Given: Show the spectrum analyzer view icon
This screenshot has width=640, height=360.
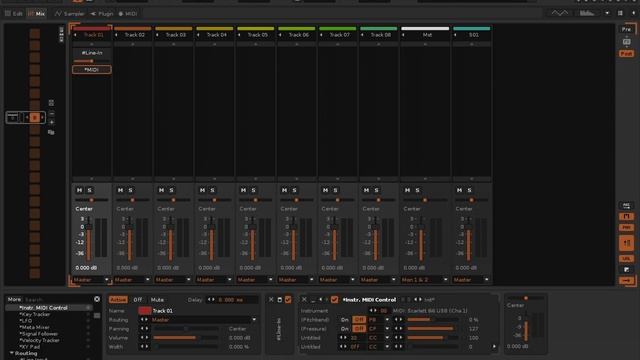Looking at the screenshot, I should [x=587, y=13].
